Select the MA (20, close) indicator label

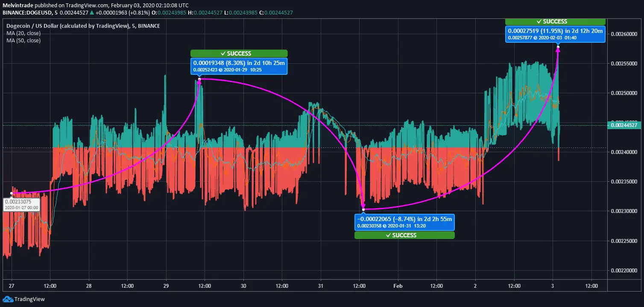23,33
